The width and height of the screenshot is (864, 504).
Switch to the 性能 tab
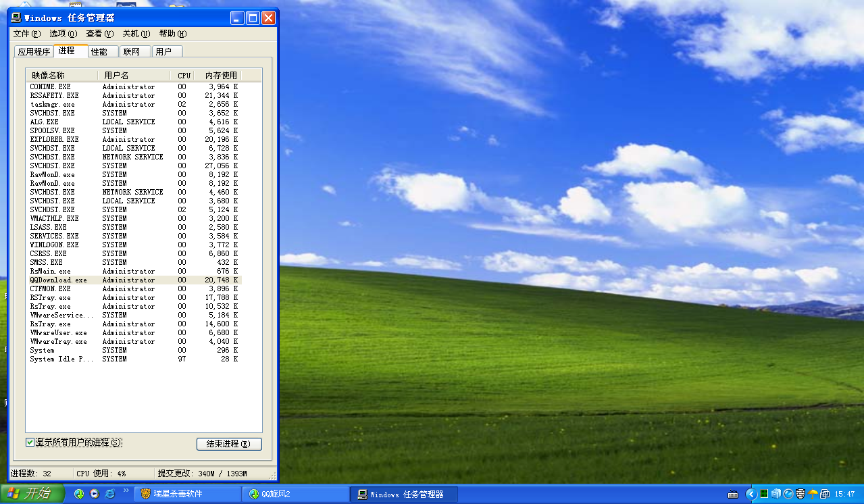103,51
